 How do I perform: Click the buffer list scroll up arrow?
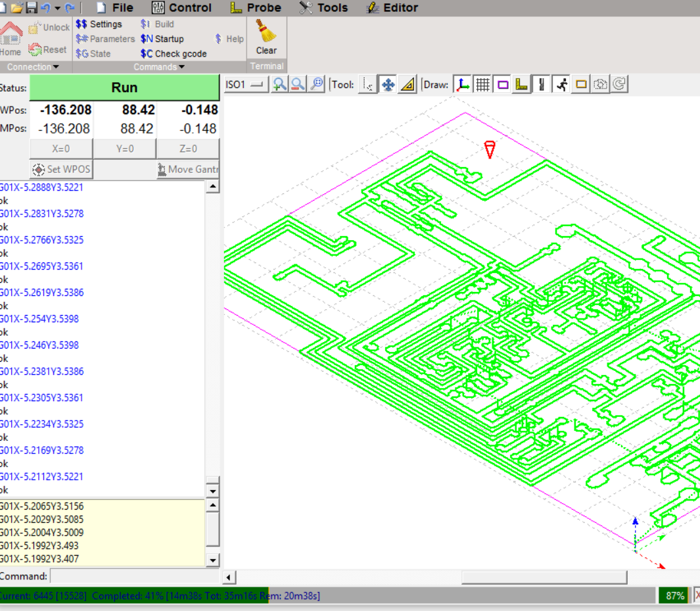pyautogui.click(x=213, y=506)
